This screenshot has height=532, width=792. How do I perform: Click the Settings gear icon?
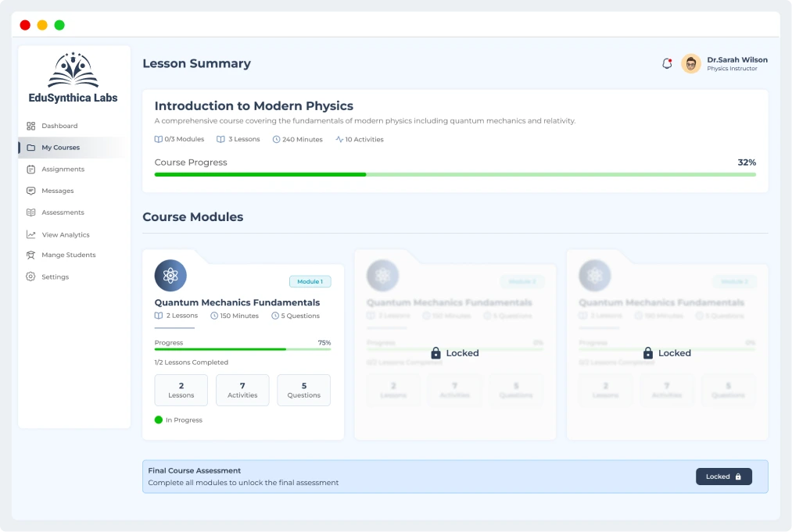click(31, 277)
